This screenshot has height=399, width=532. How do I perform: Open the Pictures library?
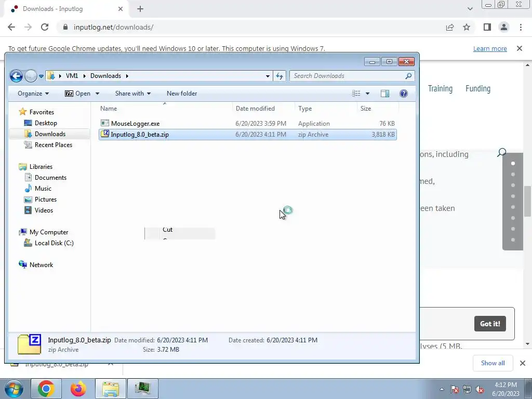(x=46, y=199)
